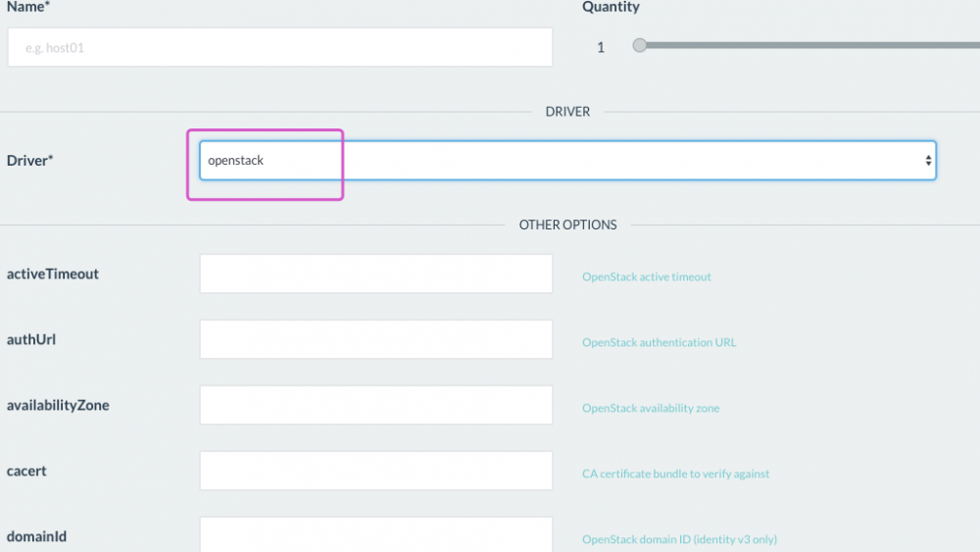The height and width of the screenshot is (552, 980).
Task: Select the availabilityZone input box
Action: [376, 405]
